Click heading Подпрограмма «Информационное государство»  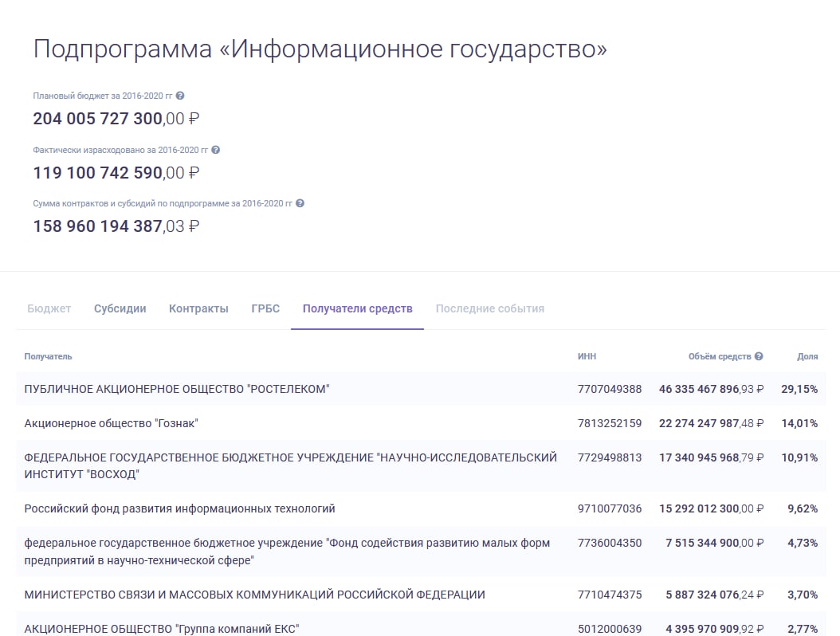point(320,49)
